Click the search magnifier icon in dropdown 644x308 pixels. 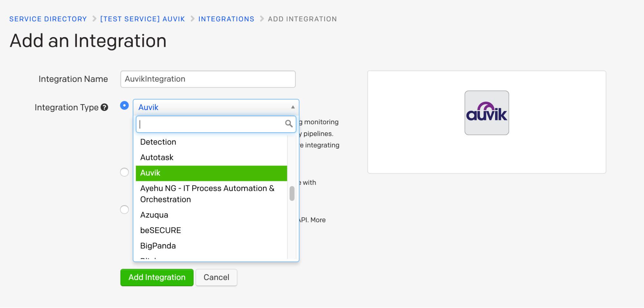tap(289, 124)
